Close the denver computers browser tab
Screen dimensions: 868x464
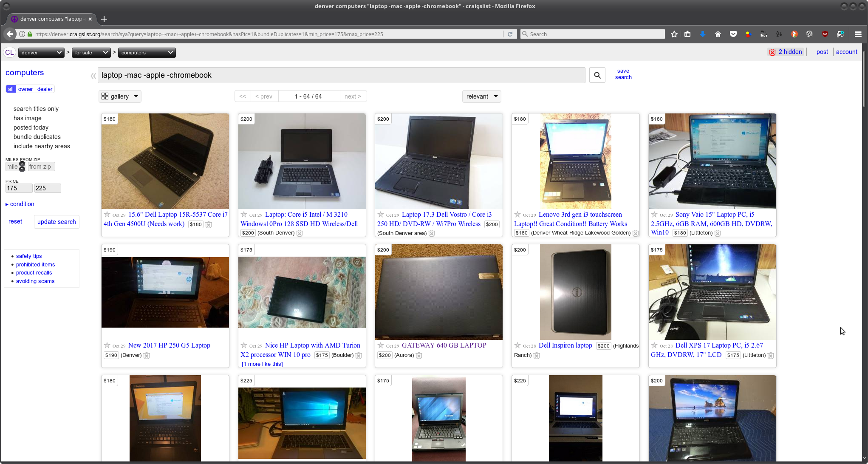tap(90, 19)
